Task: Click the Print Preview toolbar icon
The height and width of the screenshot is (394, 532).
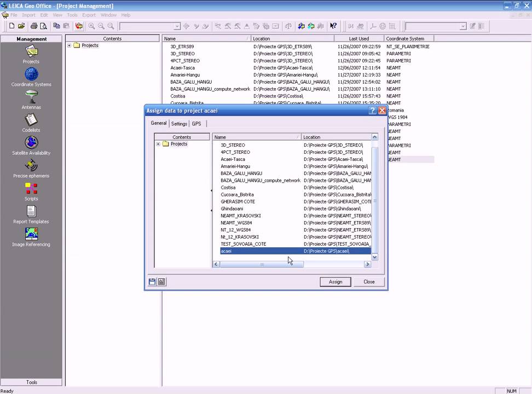Action: (43, 26)
